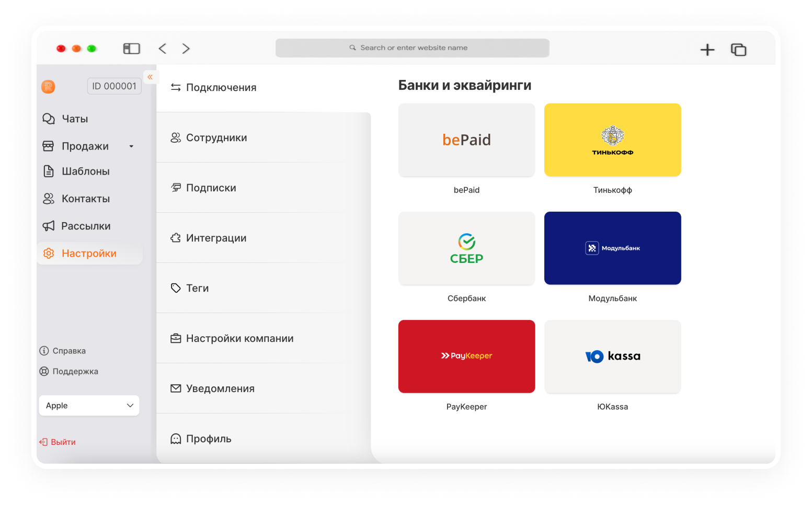
Task: Open the Поддержка support link
Action: [75, 371]
